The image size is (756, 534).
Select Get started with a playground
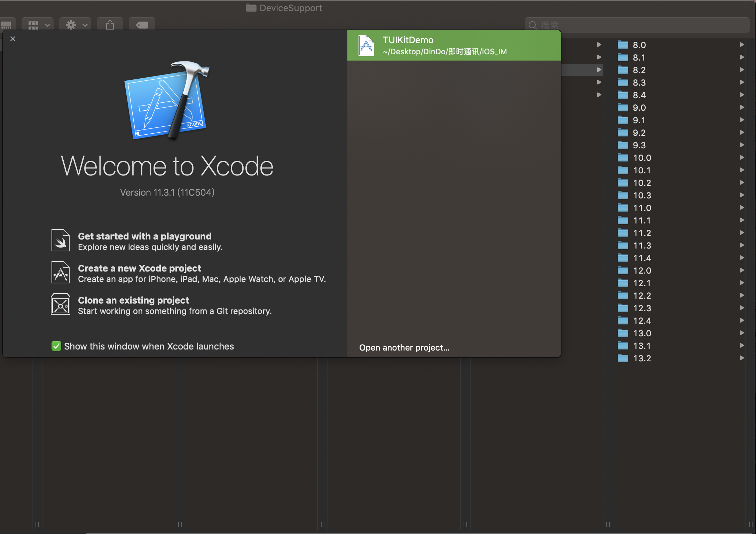[144, 236]
